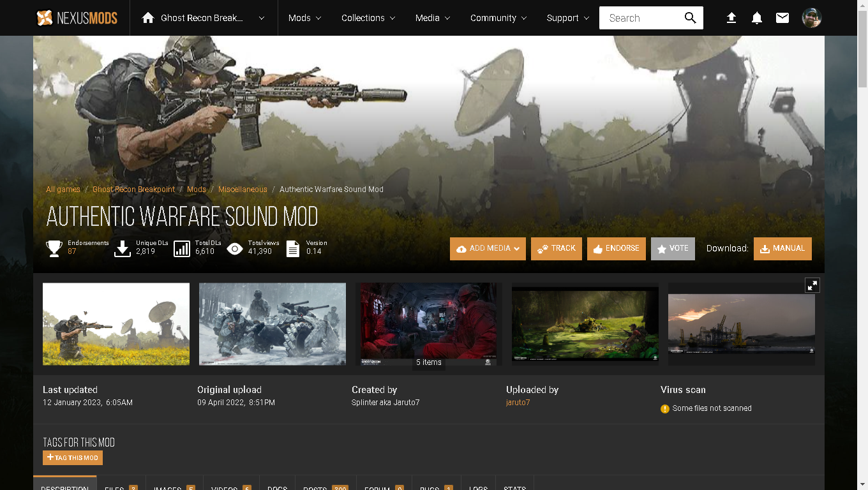
Task: Open the Support menu
Action: tap(568, 18)
